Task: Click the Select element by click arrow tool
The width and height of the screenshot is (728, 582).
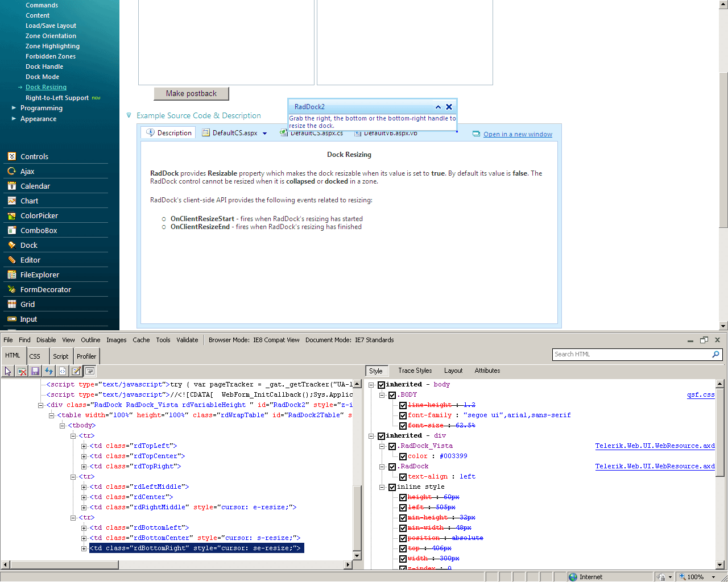Action: 8,371
